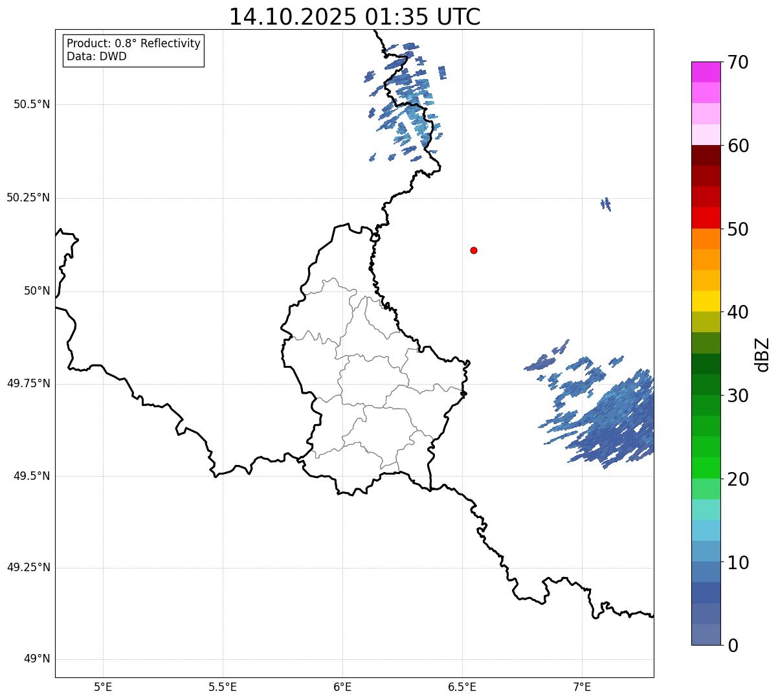This screenshot has width=778, height=700.
Task: Click the longitude label 5.5°E
Action: point(223,686)
